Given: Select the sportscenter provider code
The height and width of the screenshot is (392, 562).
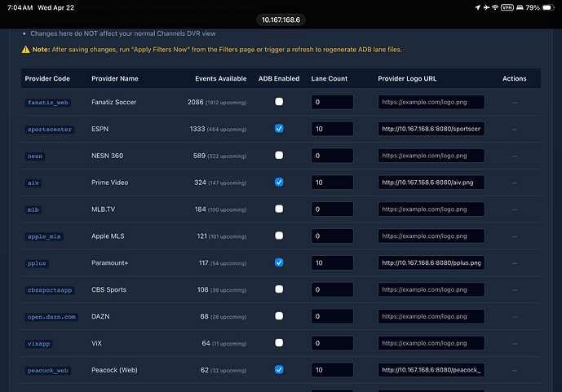Looking at the screenshot, I should (50, 130).
